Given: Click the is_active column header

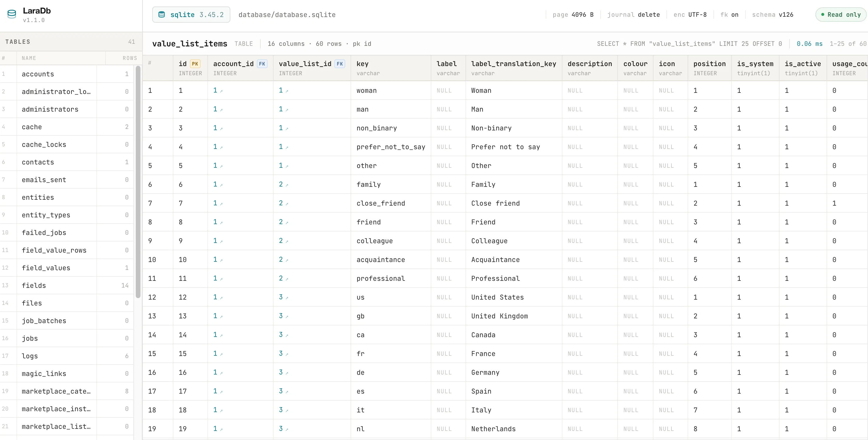Looking at the screenshot, I should [803, 68].
